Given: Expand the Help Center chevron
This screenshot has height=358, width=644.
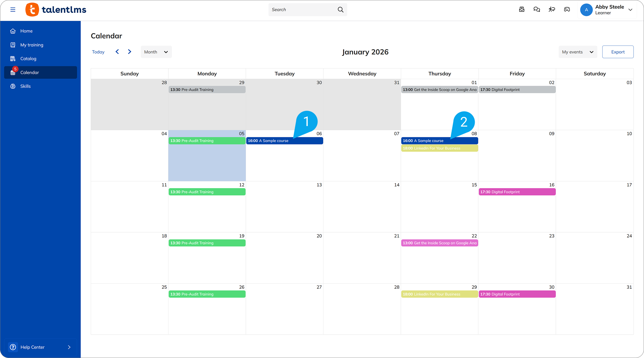Looking at the screenshot, I should pos(69,347).
